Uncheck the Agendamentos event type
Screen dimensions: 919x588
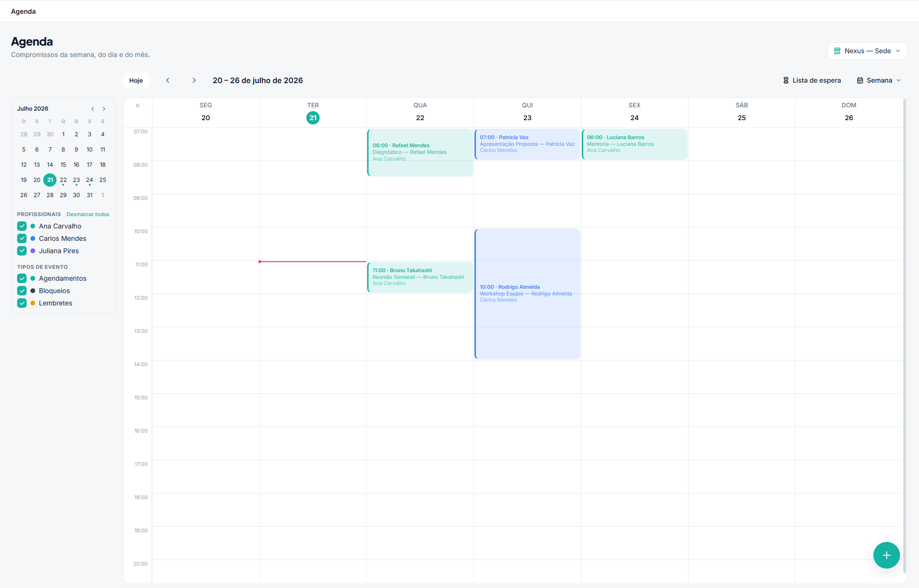click(22, 278)
